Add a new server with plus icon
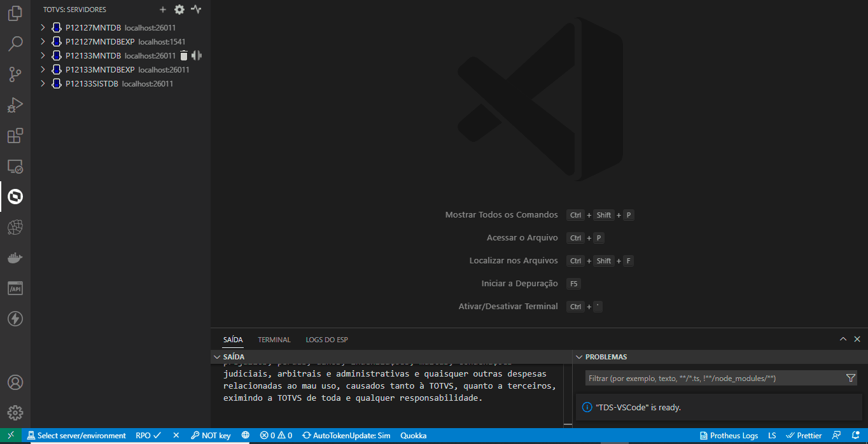This screenshot has width=868, height=444. click(163, 10)
